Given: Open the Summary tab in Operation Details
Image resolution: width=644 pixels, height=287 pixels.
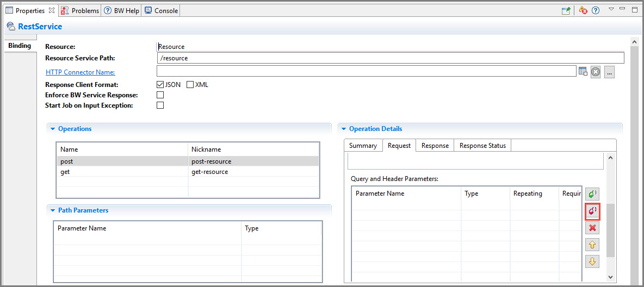Looking at the screenshot, I should tap(363, 146).
